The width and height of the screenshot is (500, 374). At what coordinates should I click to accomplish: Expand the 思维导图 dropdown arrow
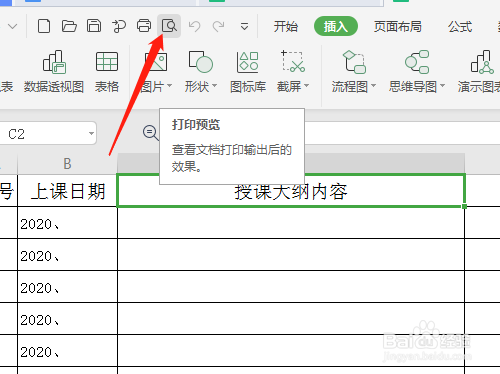click(443, 86)
